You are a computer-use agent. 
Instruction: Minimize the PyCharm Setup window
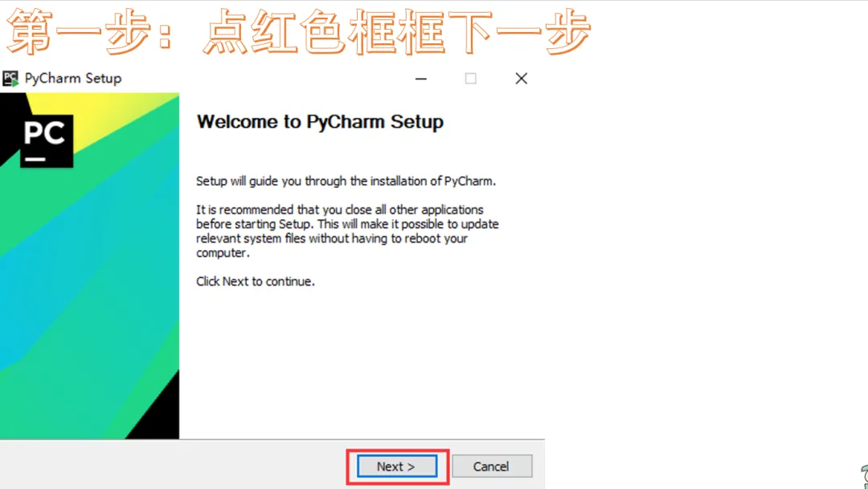[x=420, y=79]
